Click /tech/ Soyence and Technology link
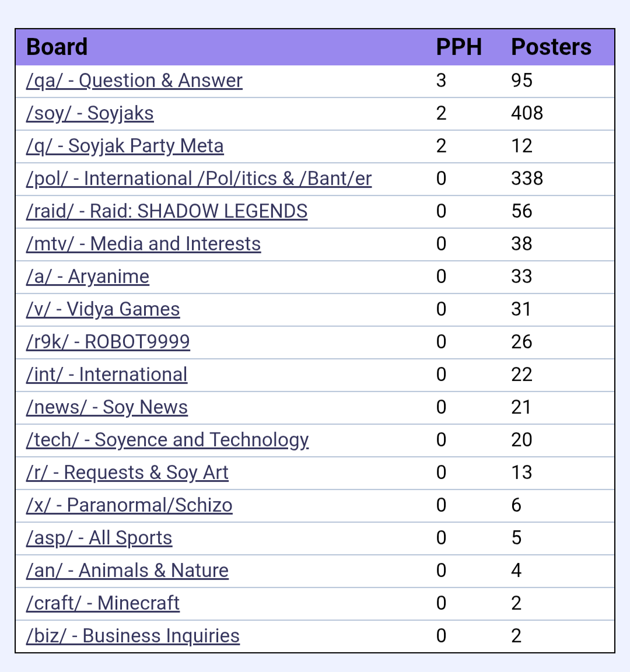The width and height of the screenshot is (630, 672). (x=167, y=440)
